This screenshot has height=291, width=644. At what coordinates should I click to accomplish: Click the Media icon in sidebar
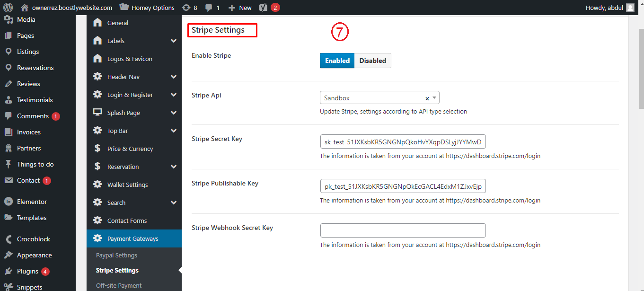click(8, 19)
